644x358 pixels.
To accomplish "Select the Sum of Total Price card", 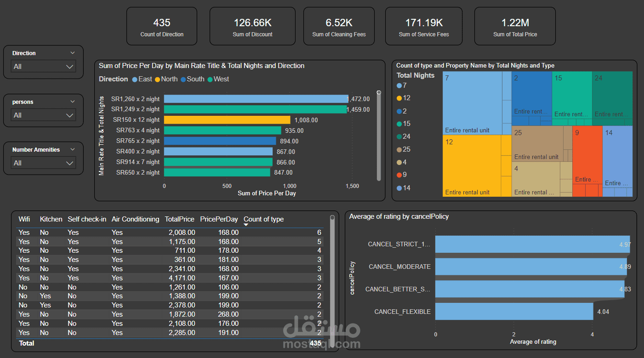I will [x=515, y=26].
